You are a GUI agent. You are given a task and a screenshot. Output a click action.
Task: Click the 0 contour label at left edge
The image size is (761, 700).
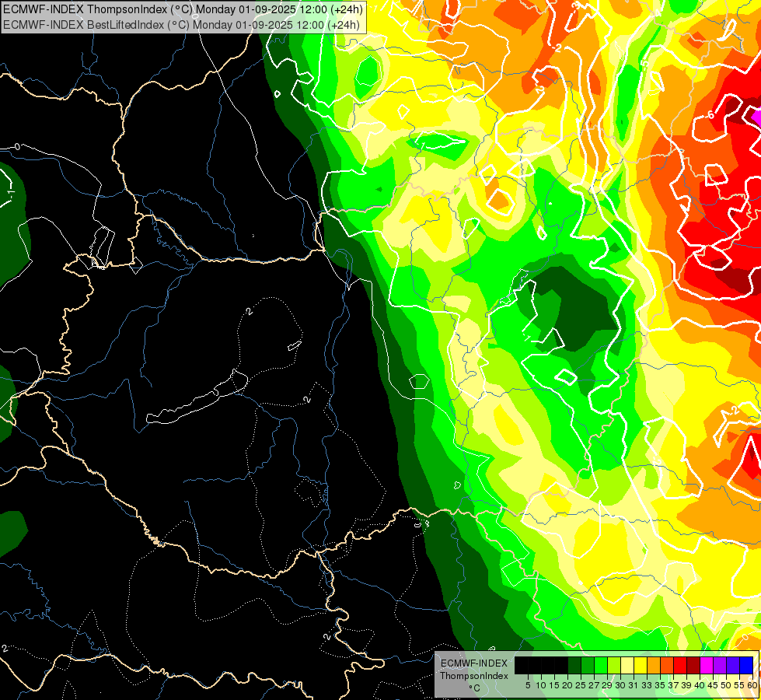[17, 146]
